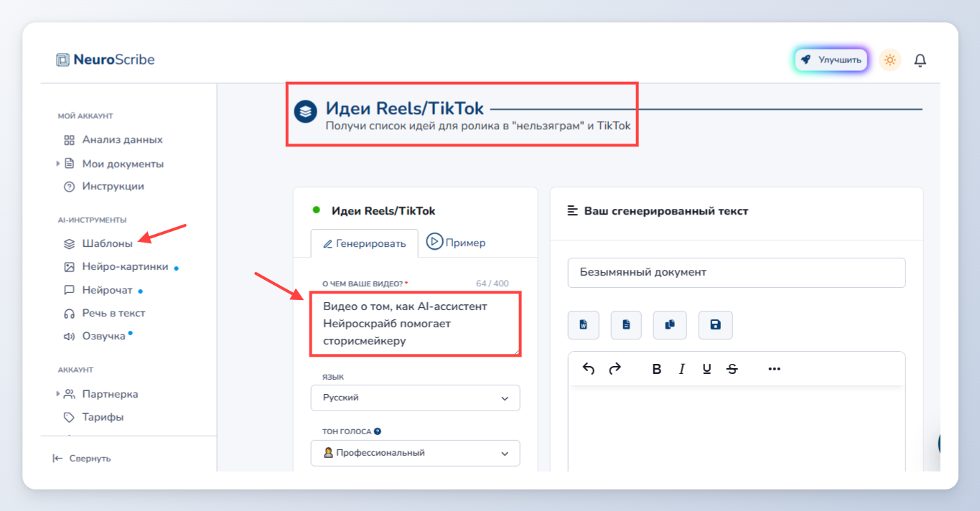Click the Нейро-картинки picture icon

click(70, 267)
